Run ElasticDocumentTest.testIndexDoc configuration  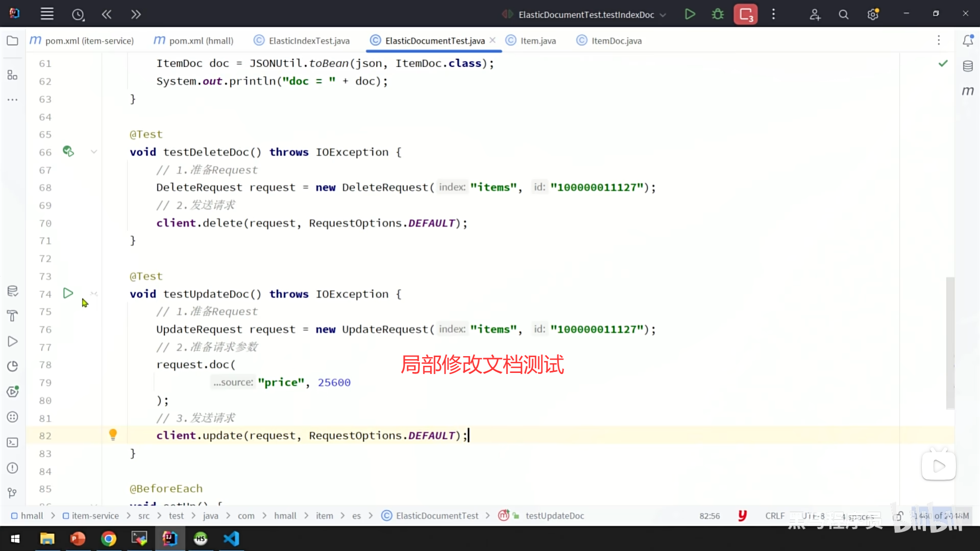[690, 14]
